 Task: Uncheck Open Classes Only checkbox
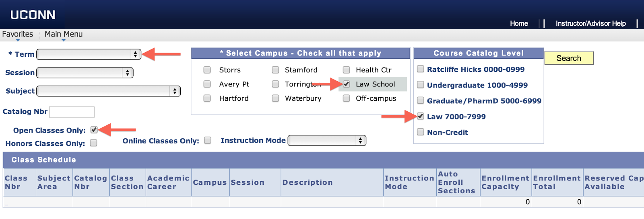[x=94, y=130]
